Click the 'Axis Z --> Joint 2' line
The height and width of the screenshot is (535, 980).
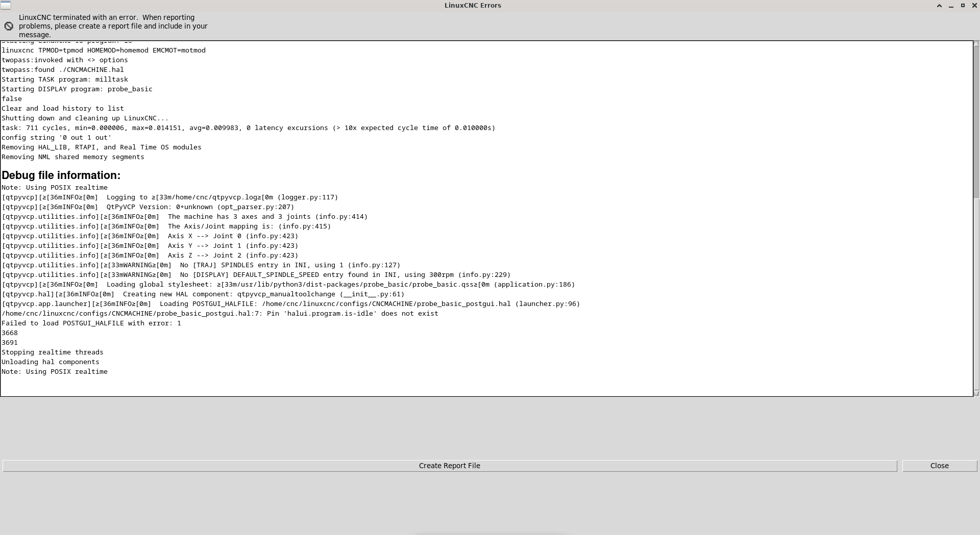[150, 256]
